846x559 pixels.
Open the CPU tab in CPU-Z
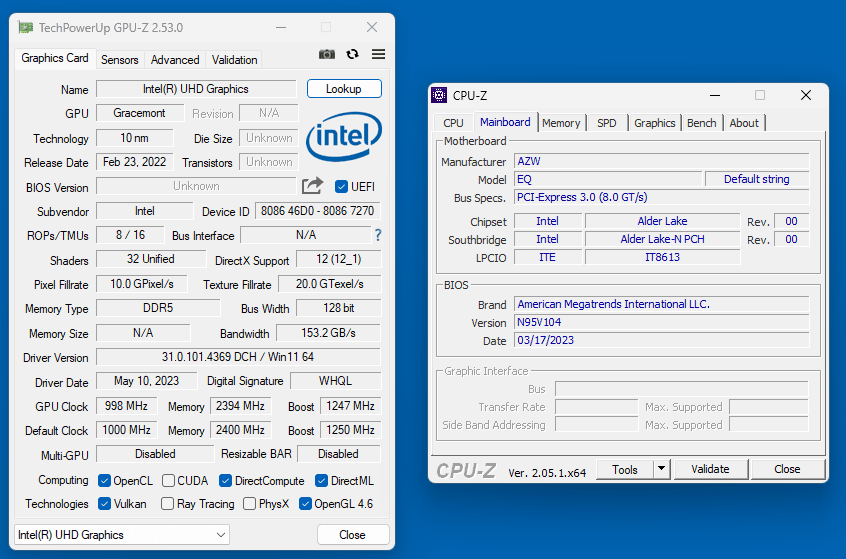(x=453, y=123)
